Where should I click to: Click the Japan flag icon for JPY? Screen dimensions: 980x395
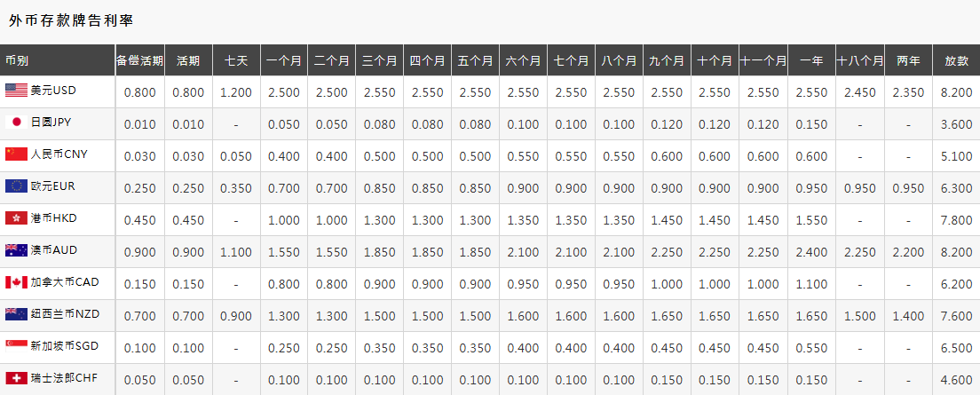[x=16, y=122]
